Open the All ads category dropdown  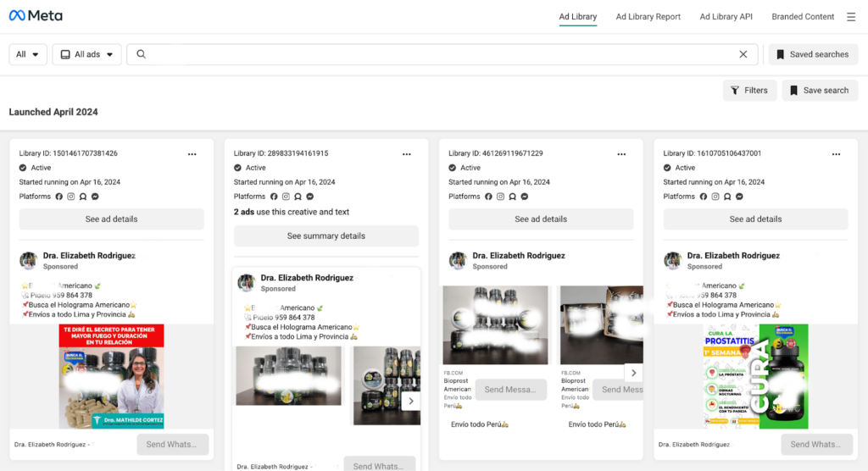pos(86,54)
